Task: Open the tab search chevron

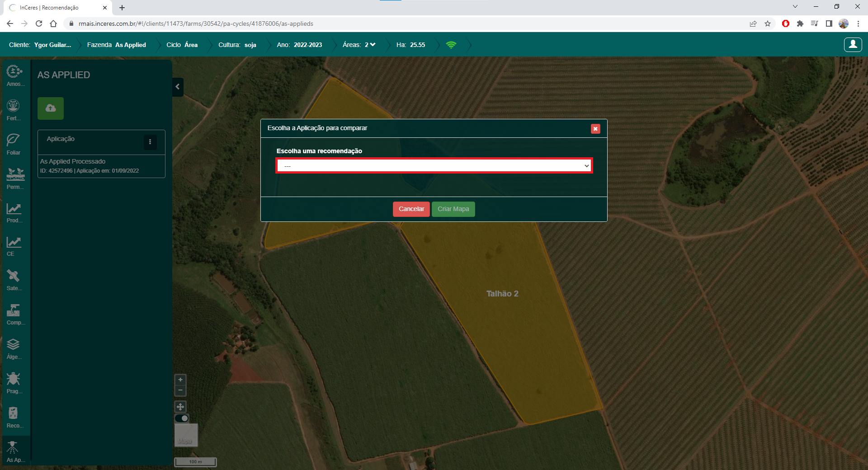Action: [x=795, y=6]
